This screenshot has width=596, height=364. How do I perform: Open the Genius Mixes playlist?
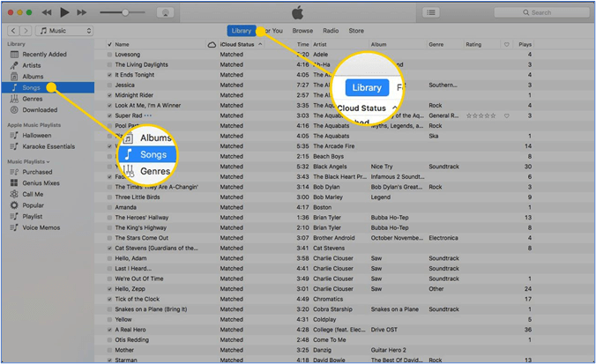(x=41, y=182)
